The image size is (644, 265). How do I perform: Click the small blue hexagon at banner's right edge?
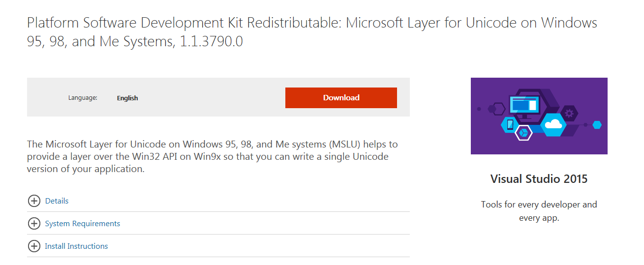point(597,125)
